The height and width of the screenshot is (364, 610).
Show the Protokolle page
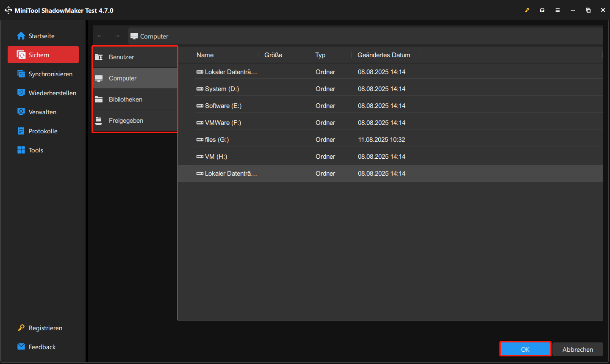point(43,131)
